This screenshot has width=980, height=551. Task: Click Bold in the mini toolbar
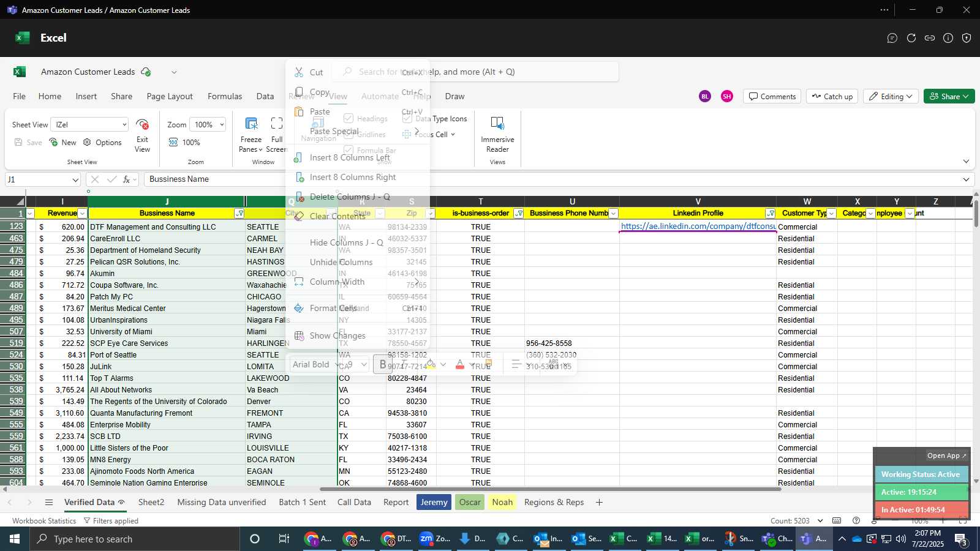pyautogui.click(x=383, y=365)
